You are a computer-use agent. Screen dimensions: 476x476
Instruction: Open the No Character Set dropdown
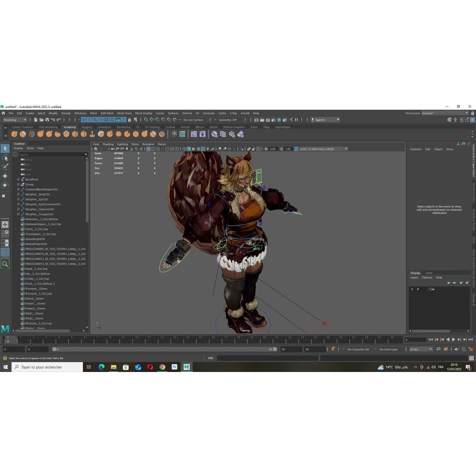[x=358, y=350]
